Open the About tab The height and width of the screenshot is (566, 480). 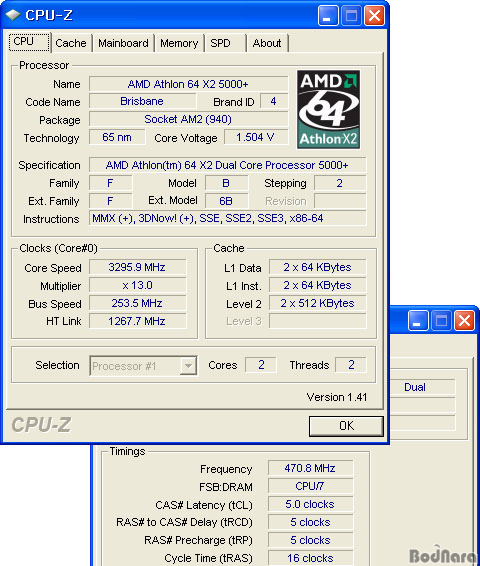pyautogui.click(x=267, y=43)
